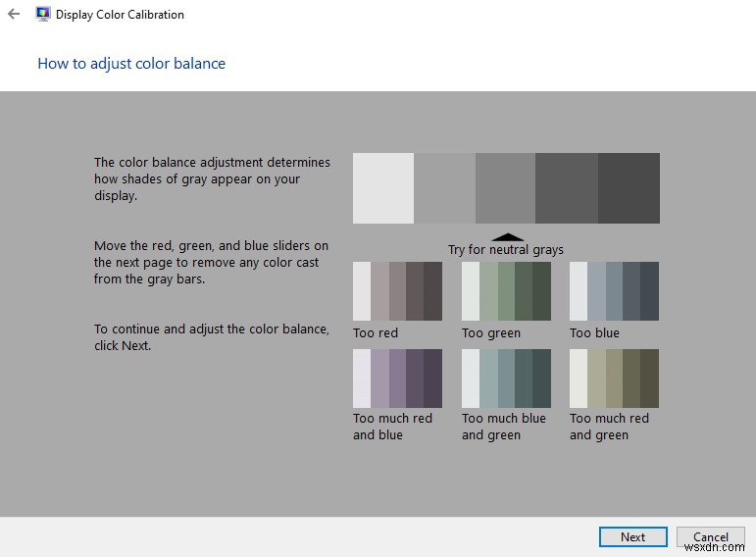756x557 pixels.
Task: Click the 'Try for neutral grays' caption
Action: 506,250
